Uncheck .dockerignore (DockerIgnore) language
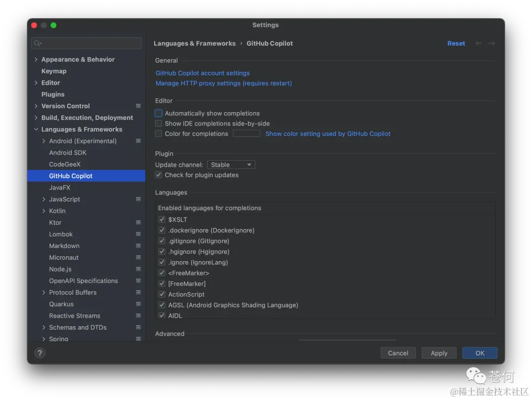Viewport: 532px width, 400px height. click(162, 230)
